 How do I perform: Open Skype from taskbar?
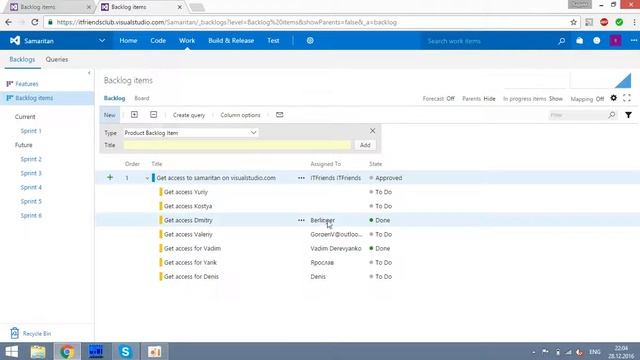[x=125, y=351]
